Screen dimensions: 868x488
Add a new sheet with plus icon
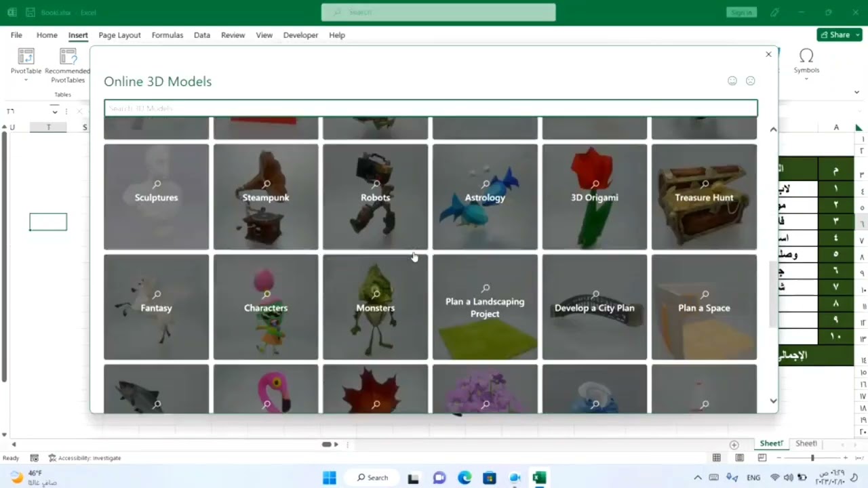(734, 445)
